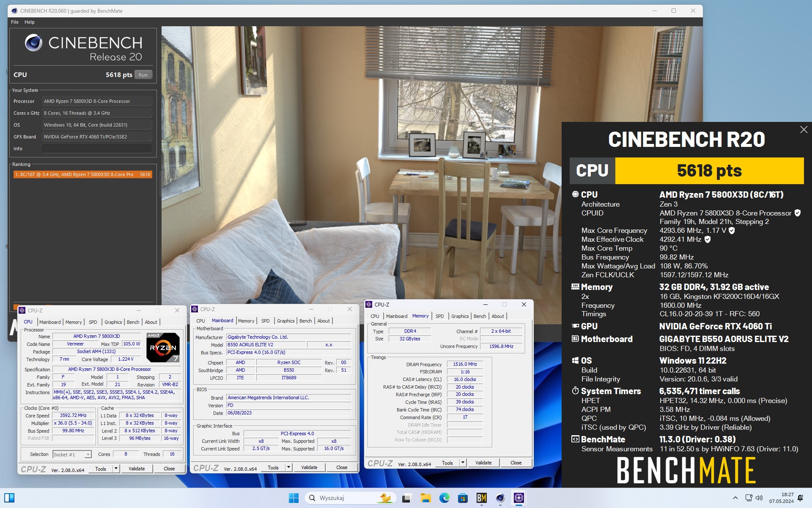Close BenchMate result panel with X
The image size is (812, 508).
point(804,130)
